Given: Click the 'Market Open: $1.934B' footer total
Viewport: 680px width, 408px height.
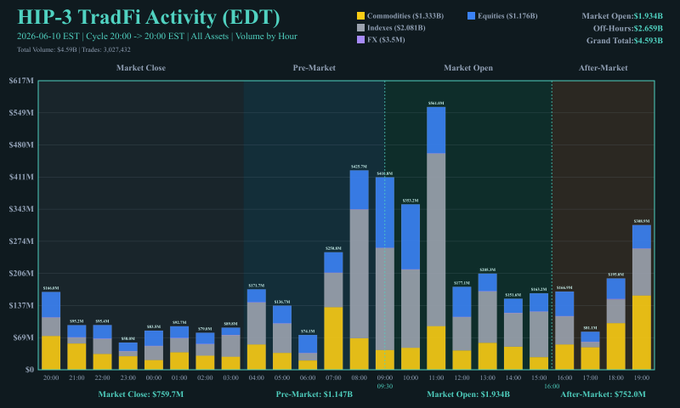Looking at the screenshot, I should point(468,395).
